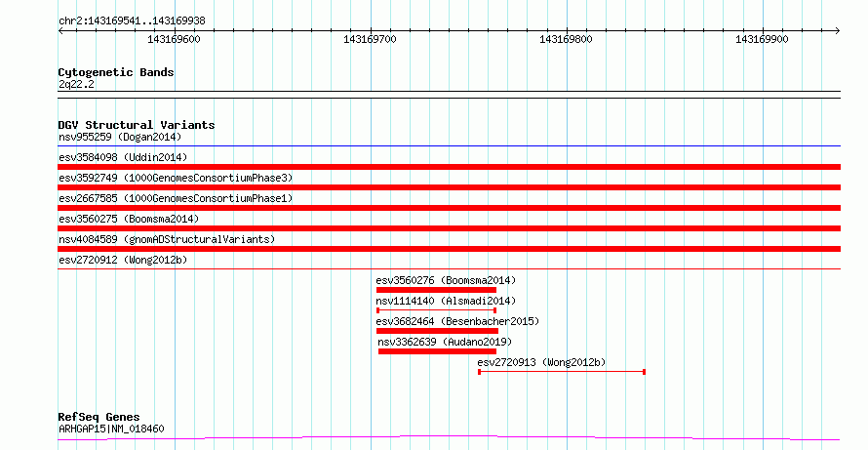Click the red bar under esv3560275

pos(449,228)
